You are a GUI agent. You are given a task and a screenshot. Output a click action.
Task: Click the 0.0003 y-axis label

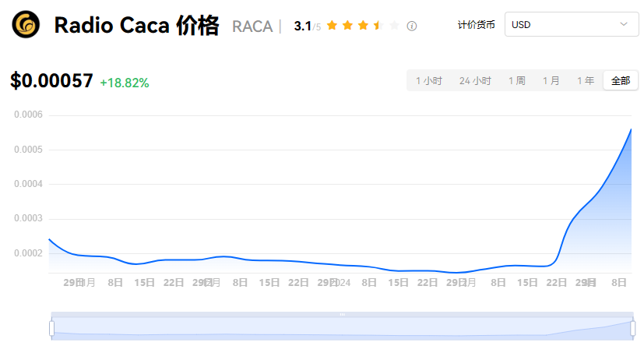pyautogui.click(x=28, y=218)
